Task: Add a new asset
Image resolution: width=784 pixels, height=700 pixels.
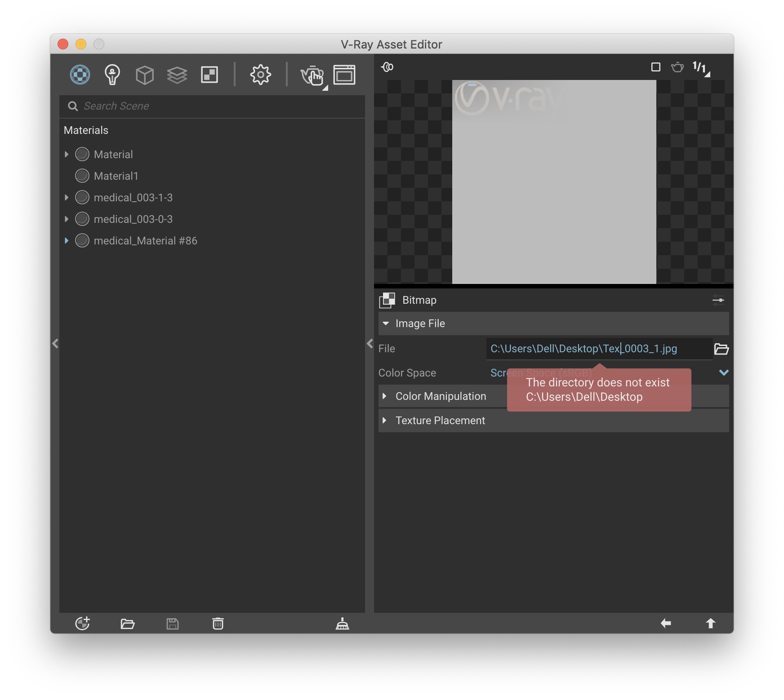Action: tap(83, 624)
